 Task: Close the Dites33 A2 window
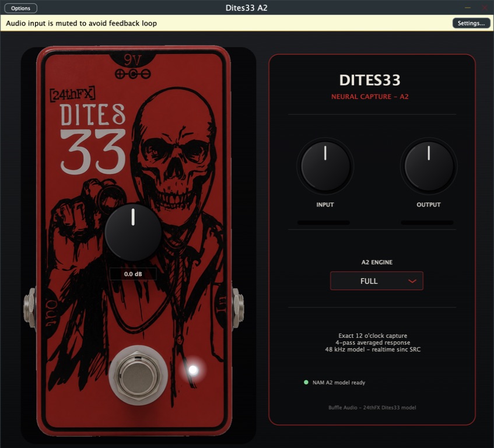click(485, 8)
